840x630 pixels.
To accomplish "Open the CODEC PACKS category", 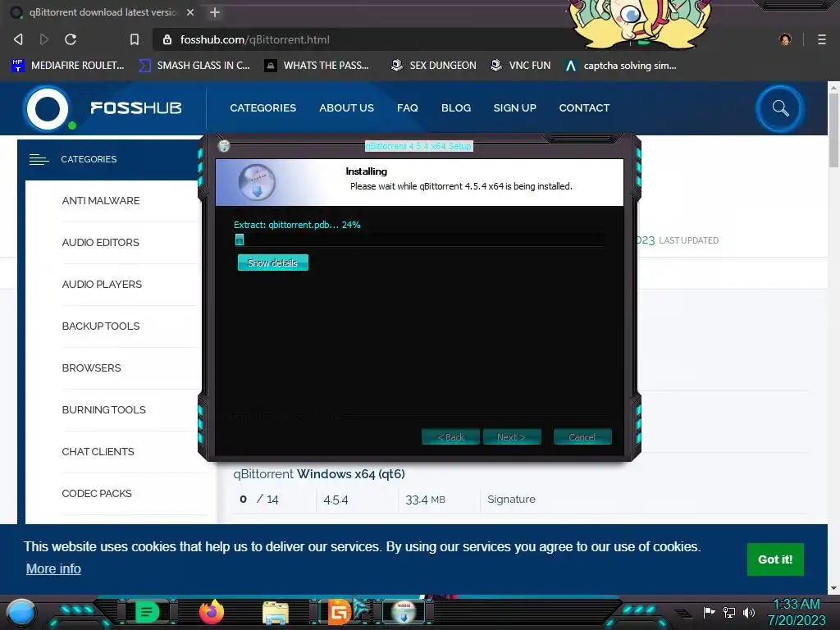I will [97, 493].
